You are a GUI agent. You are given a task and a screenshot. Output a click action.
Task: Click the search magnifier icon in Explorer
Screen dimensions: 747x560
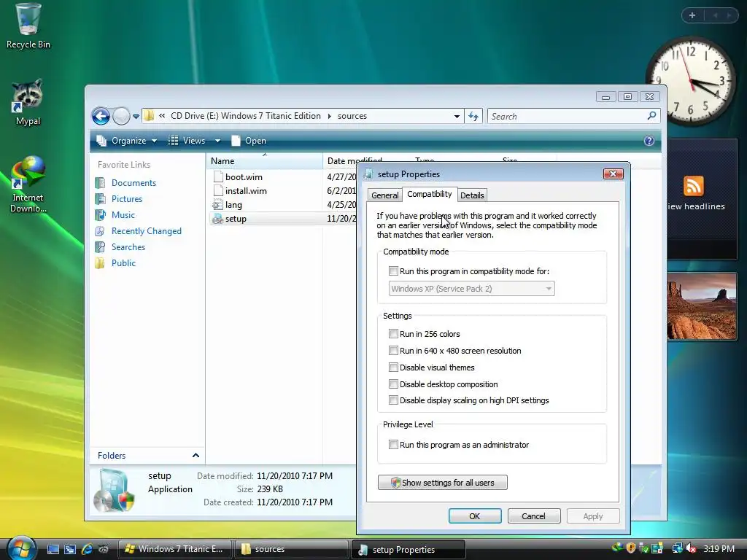coord(651,116)
